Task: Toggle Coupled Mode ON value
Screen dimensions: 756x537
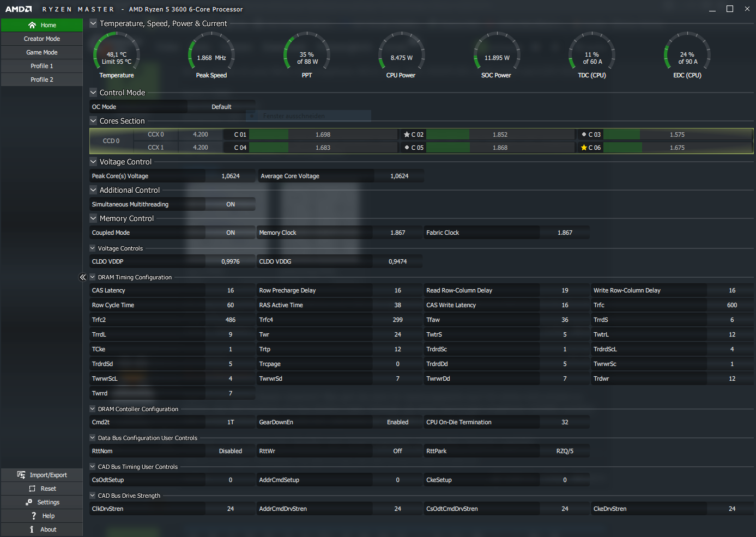Action: tap(231, 233)
